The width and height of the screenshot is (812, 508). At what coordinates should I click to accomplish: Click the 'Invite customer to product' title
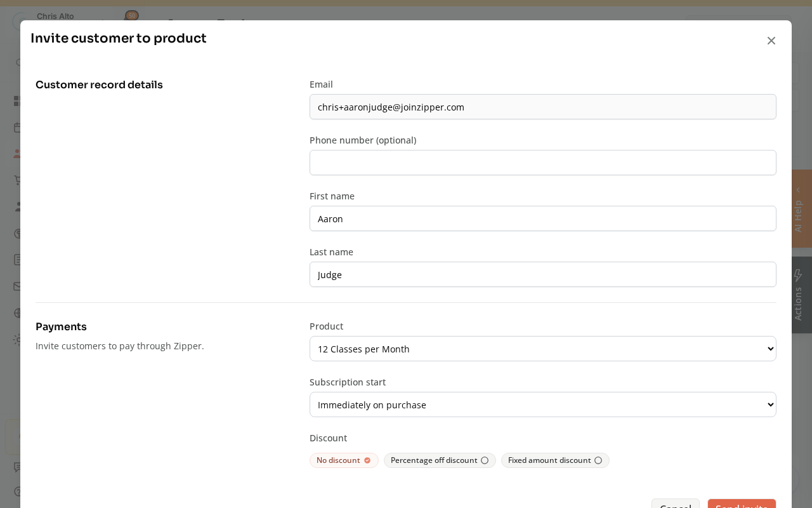(x=119, y=38)
